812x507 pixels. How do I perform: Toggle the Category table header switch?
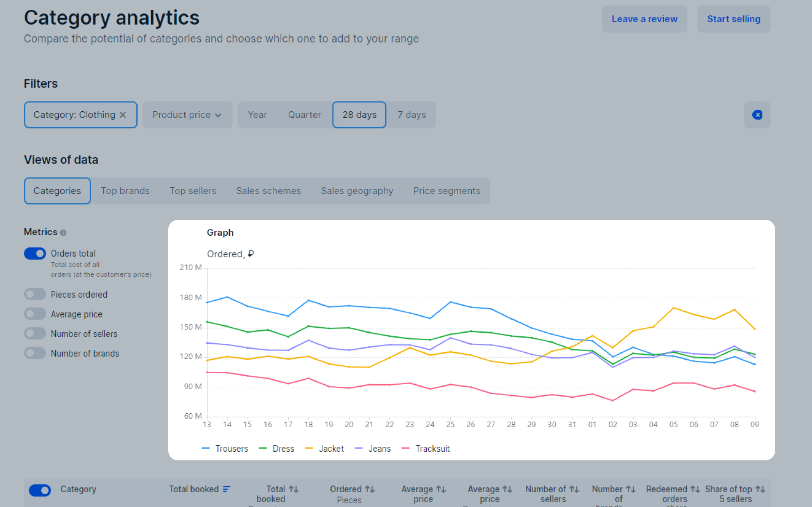coord(40,490)
